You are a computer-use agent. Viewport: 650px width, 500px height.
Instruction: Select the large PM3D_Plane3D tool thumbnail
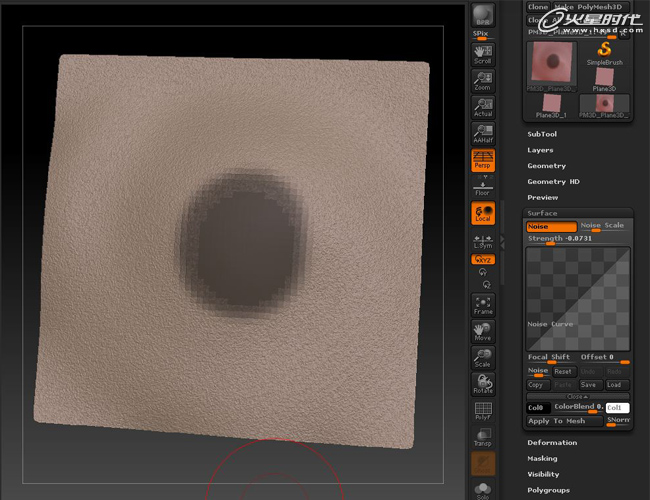[x=551, y=66]
